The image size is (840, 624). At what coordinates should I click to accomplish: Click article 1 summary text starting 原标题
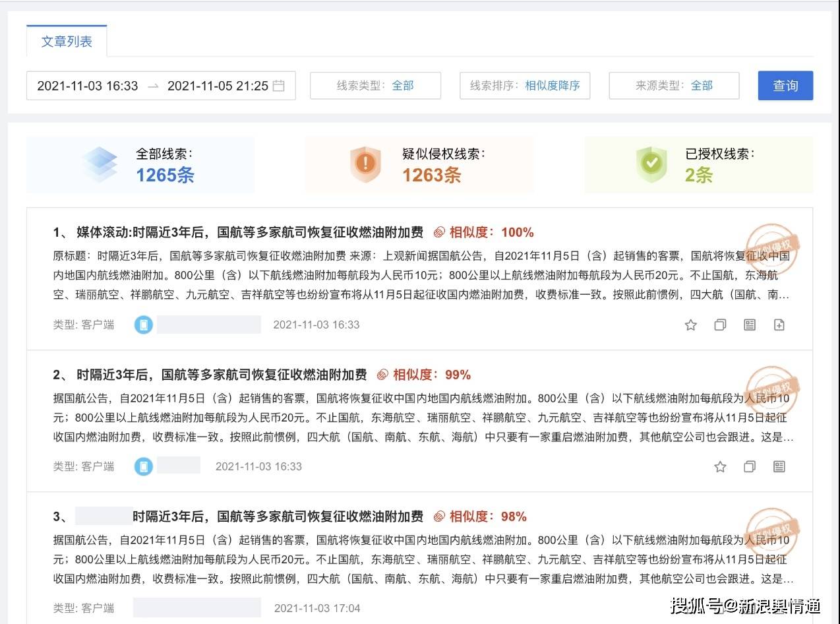(422, 275)
